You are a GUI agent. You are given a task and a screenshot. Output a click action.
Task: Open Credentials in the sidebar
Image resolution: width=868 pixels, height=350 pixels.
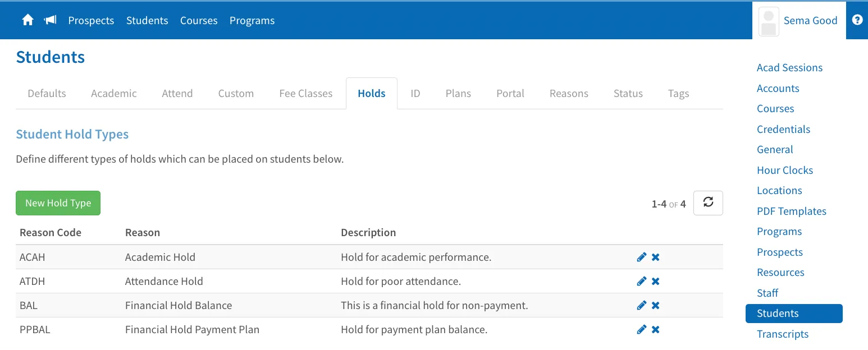(x=783, y=129)
